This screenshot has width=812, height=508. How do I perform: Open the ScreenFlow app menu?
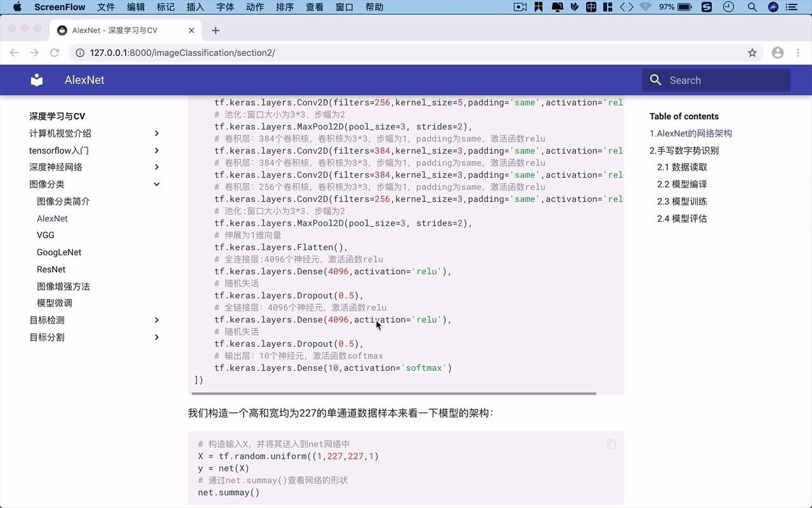tap(60, 7)
